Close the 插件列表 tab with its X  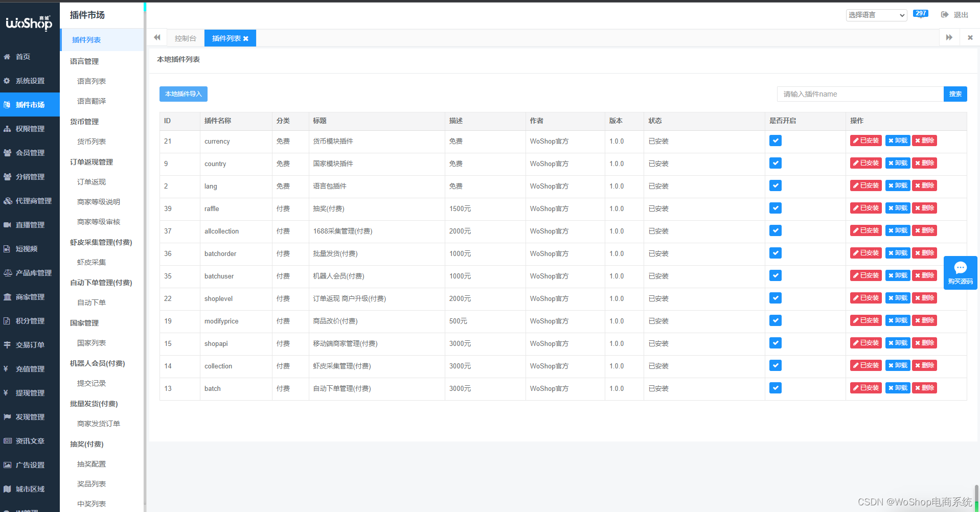[246, 39]
